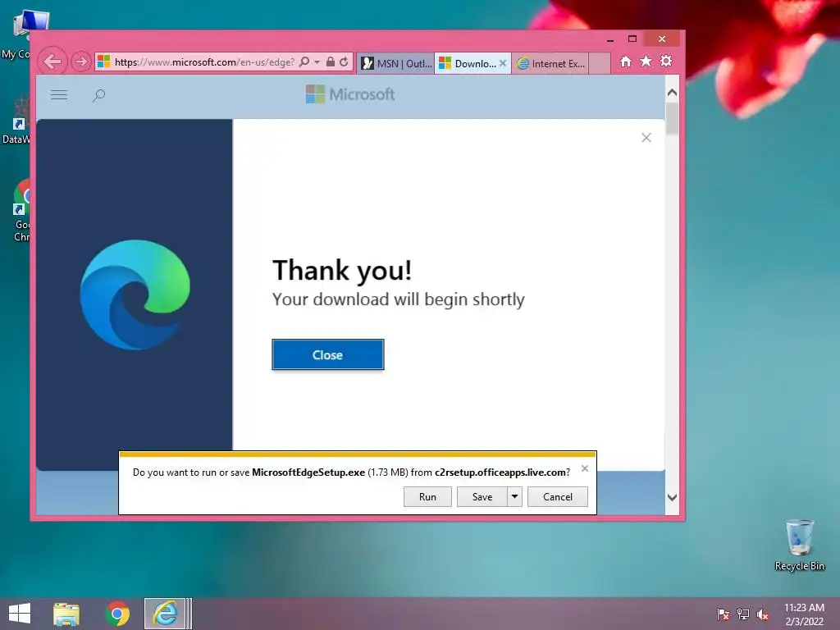
Task: Refresh the page with the reload icon
Action: (344, 62)
